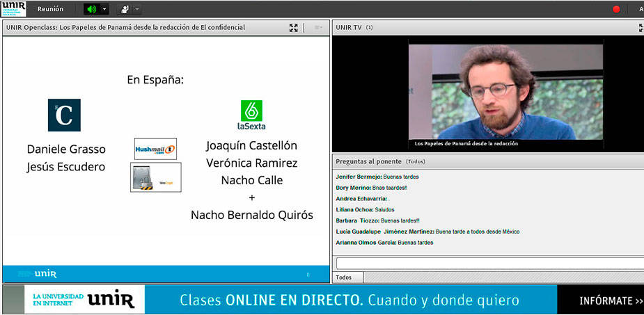644x315 pixels.
Task: Click the video caption 'Los Papeles de Panamá desde la redacción'
Action: [x=466, y=143]
